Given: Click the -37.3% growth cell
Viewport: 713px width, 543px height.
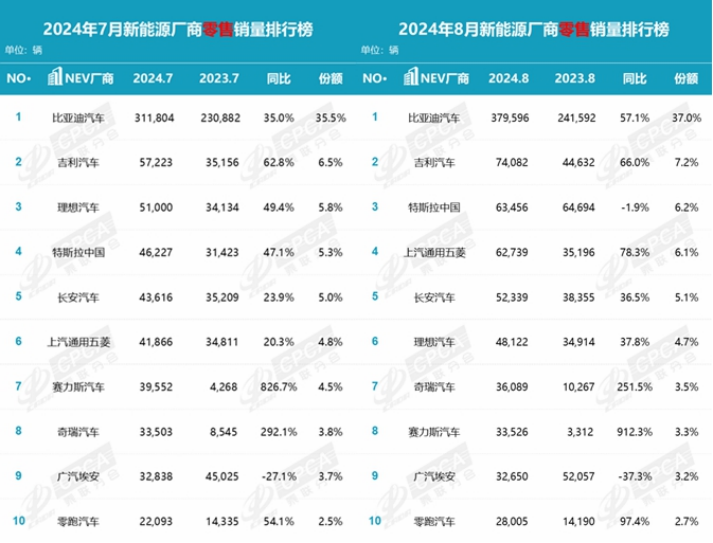Looking at the screenshot, I should [635, 477].
